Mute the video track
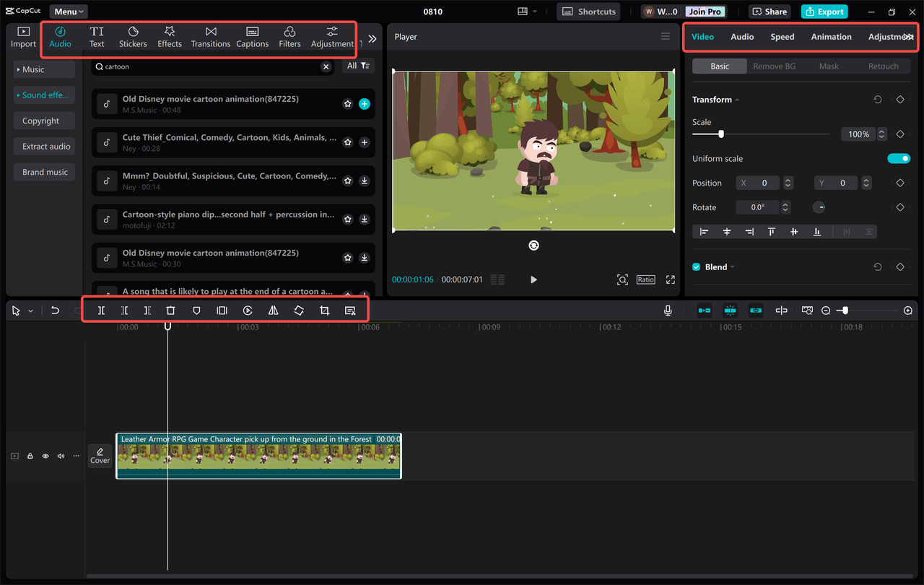 pyautogui.click(x=61, y=456)
